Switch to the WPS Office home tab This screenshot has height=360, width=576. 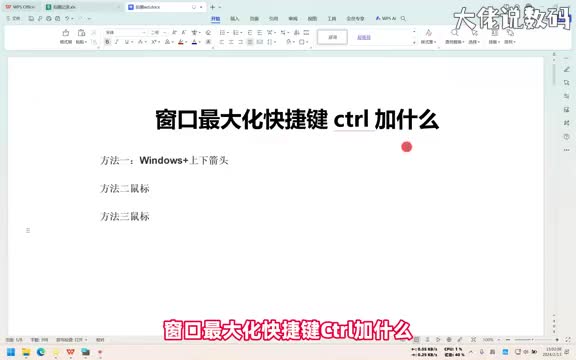(20, 7)
